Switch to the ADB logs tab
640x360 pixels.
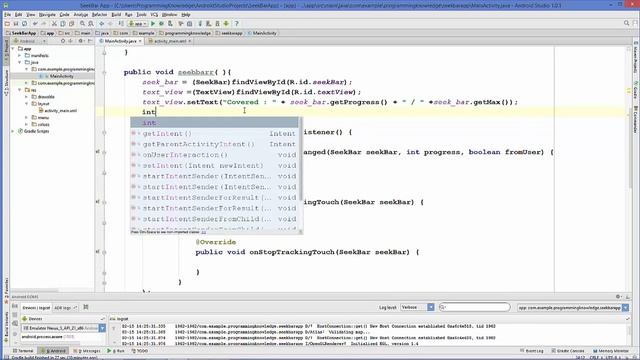(65, 308)
